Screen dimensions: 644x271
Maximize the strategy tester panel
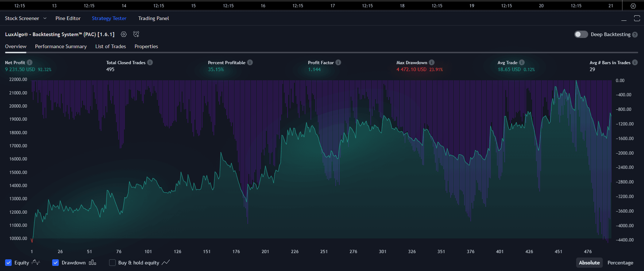click(x=637, y=18)
